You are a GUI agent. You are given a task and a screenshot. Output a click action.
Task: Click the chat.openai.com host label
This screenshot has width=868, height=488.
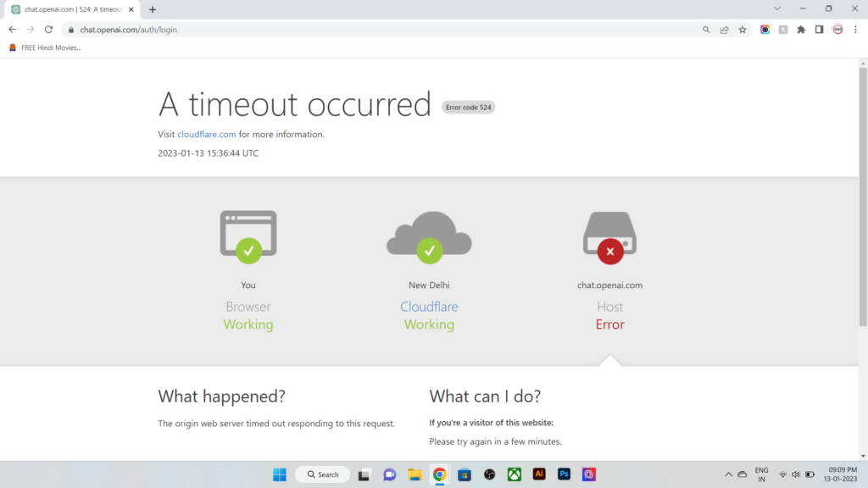[x=609, y=285]
